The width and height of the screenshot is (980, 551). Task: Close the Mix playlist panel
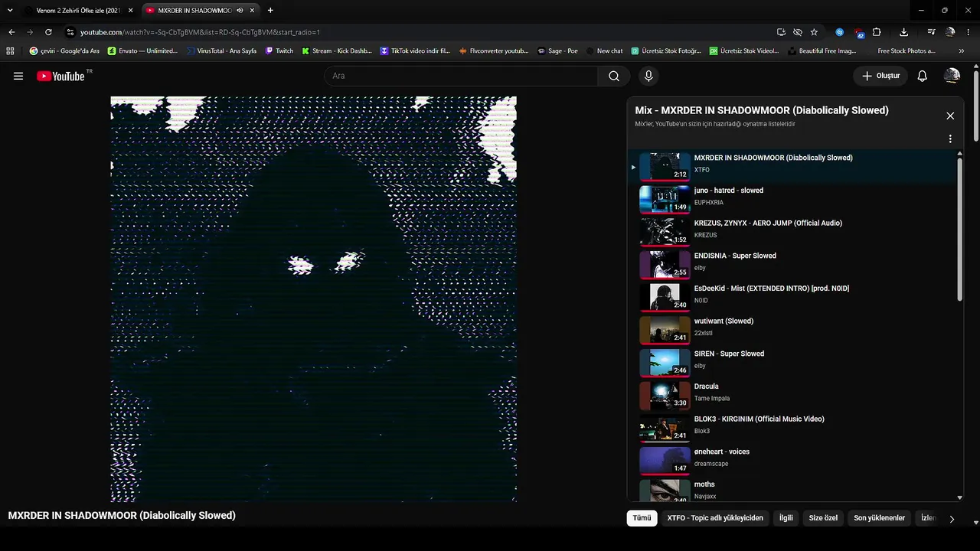pos(950,116)
